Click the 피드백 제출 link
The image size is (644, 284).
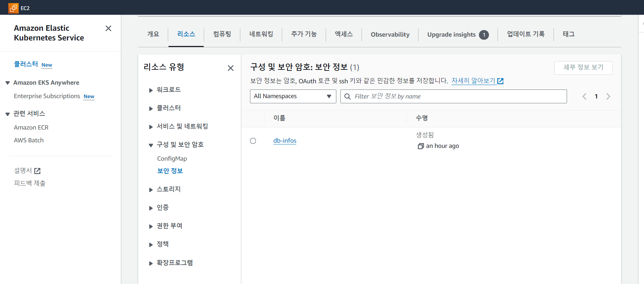tap(30, 183)
